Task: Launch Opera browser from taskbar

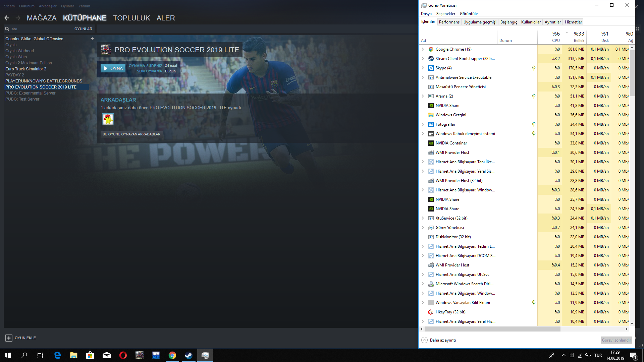Action: click(123, 355)
